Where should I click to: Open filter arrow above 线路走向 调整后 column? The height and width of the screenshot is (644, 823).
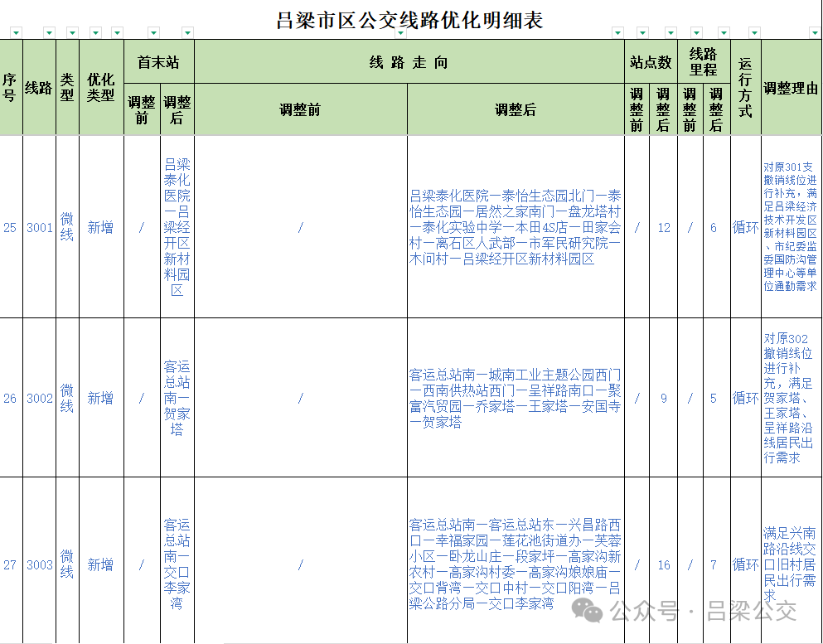tap(617, 33)
